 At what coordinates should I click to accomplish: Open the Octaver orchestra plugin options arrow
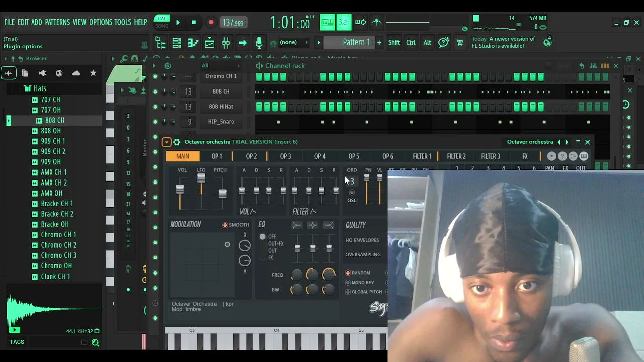pyautogui.click(x=167, y=142)
